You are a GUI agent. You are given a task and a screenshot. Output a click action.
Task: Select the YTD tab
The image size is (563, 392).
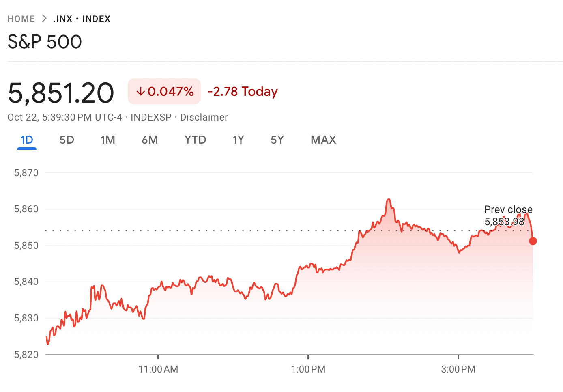195,140
